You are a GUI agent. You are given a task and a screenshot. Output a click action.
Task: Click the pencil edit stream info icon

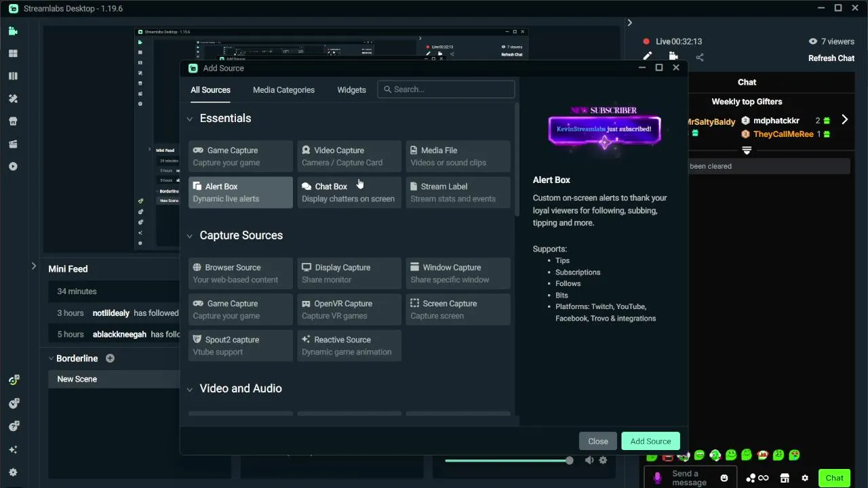click(x=648, y=57)
